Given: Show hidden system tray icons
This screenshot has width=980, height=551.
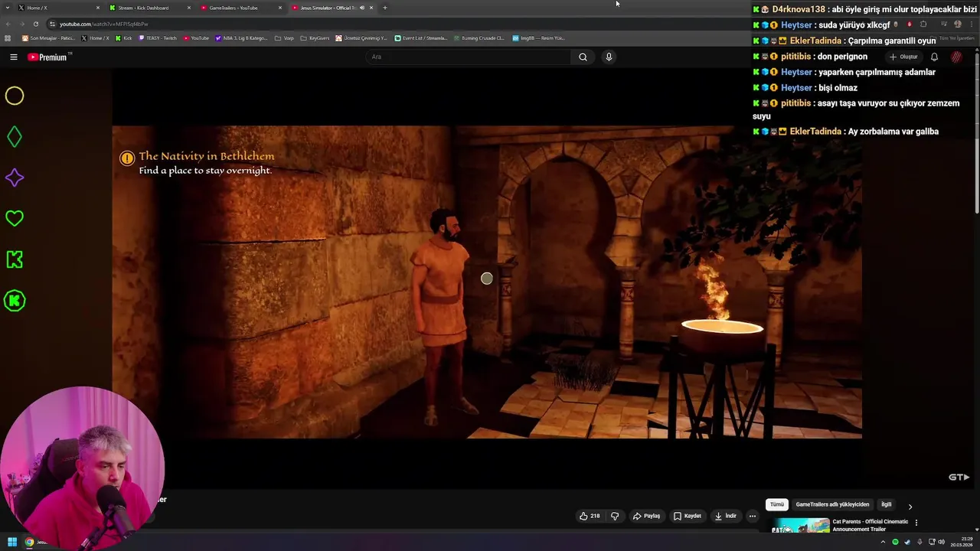Looking at the screenshot, I should pyautogui.click(x=884, y=542).
